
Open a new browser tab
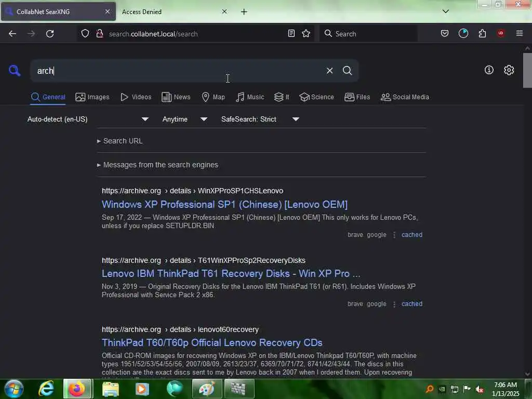[x=244, y=12]
